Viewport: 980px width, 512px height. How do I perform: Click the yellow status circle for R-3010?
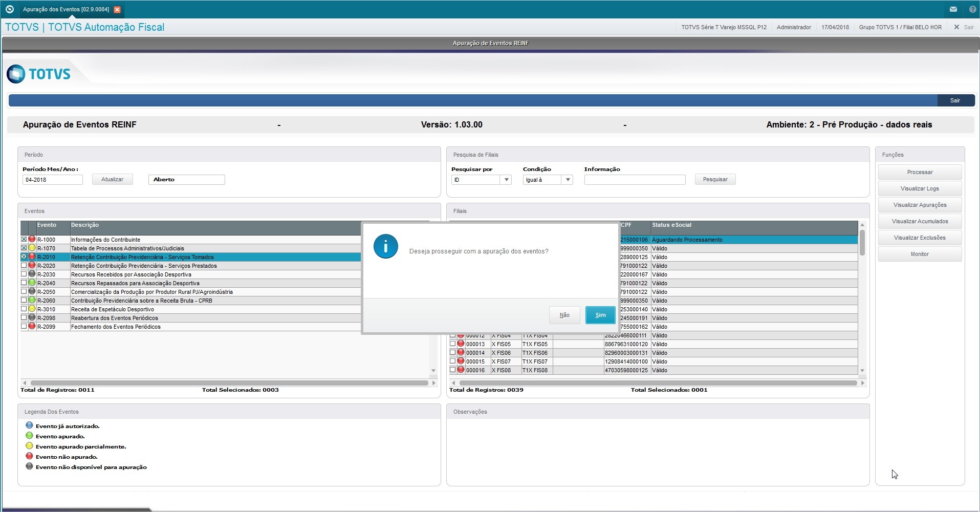pyautogui.click(x=32, y=309)
